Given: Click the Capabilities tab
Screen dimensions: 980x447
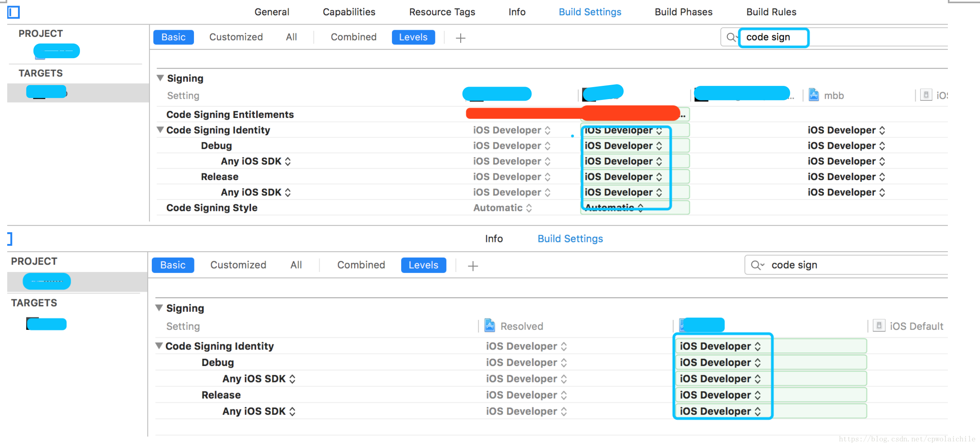Looking at the screenshot, I should 348,11.
